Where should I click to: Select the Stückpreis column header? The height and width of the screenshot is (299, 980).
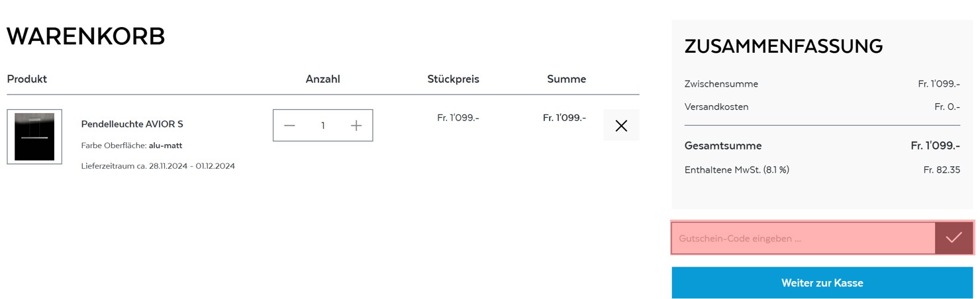pyautogui.click(x=453, y=79)
